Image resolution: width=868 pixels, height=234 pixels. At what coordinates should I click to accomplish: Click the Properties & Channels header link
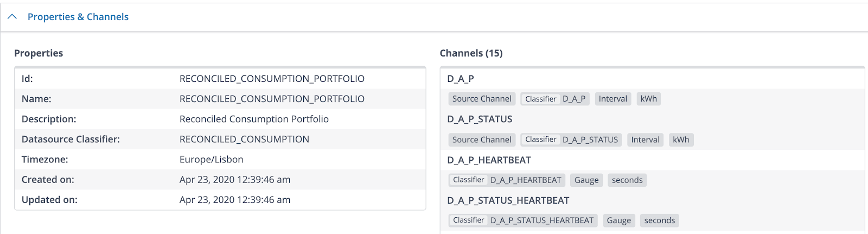pos(78,17)
